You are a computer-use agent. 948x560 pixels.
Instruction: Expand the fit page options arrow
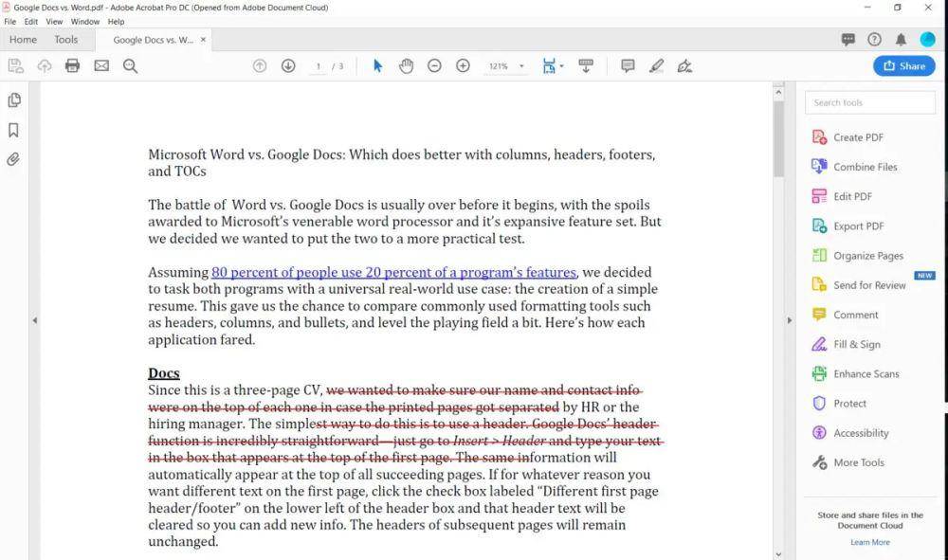pyautogui.click(x=561, y=65)
